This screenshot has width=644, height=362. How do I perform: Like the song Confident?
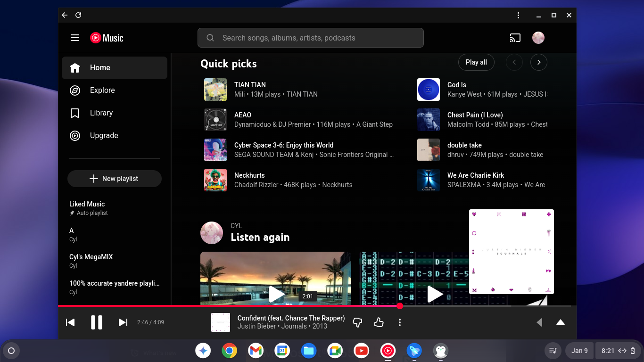coord(379,322)
